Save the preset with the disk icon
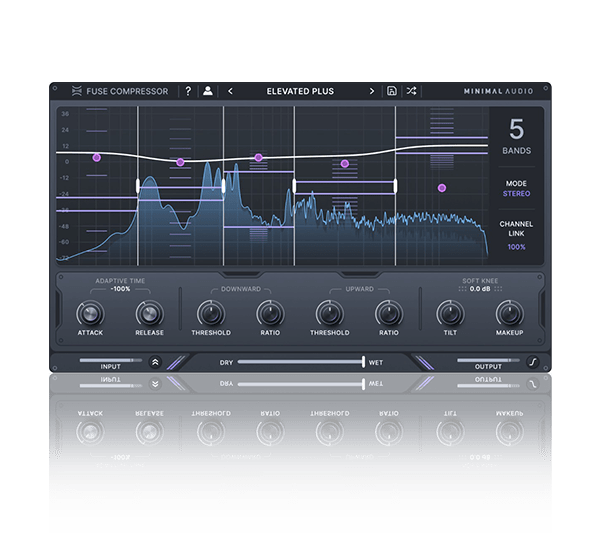 pos(392,91)
